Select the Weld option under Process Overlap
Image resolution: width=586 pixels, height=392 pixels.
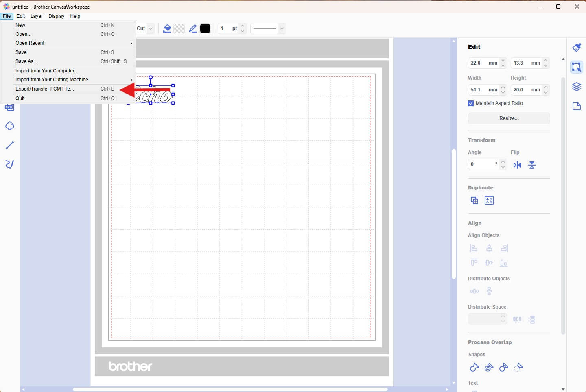pos(474,367)
